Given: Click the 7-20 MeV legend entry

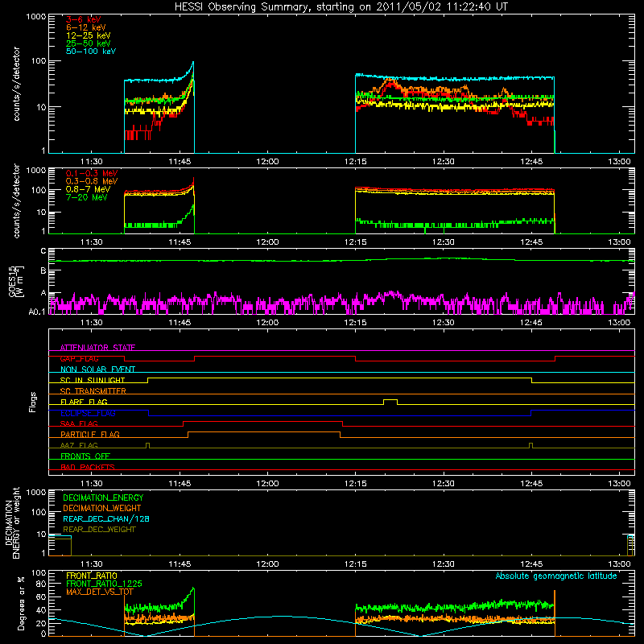Looking at the screenshot, I should (87, 197).
